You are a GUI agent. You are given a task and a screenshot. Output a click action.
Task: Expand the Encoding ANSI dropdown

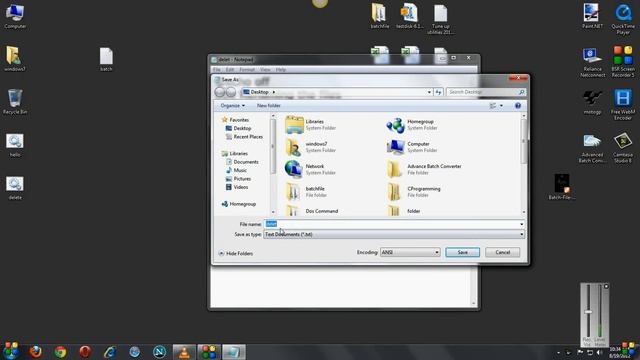437,253
